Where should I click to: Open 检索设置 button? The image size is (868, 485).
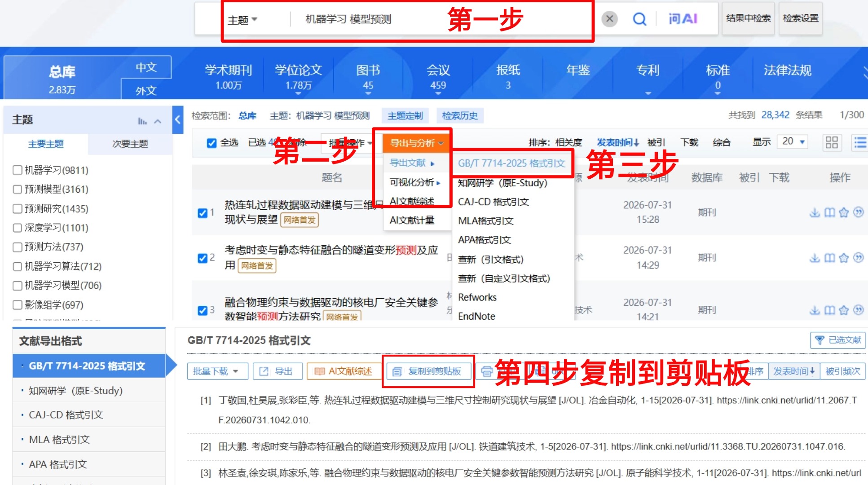coord(801,18)
